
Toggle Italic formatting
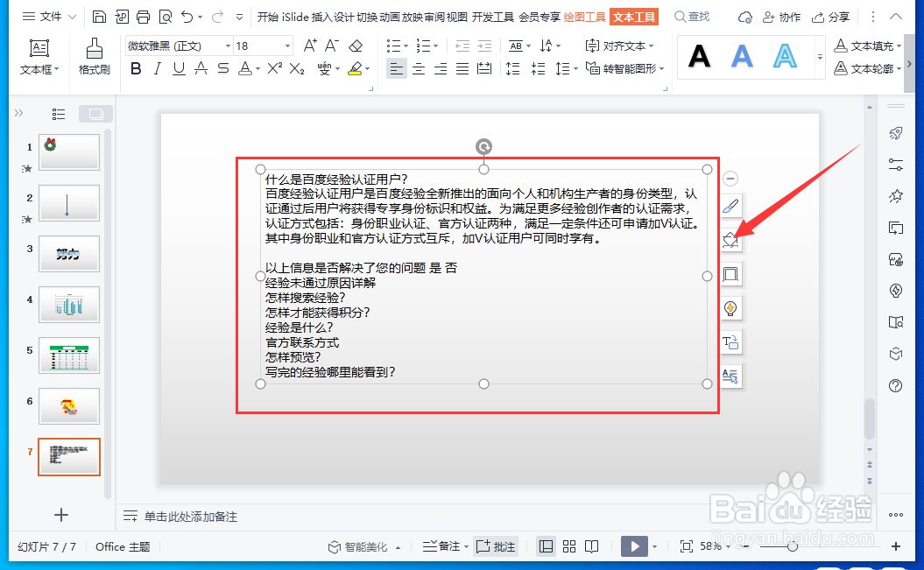pos(157,69)
